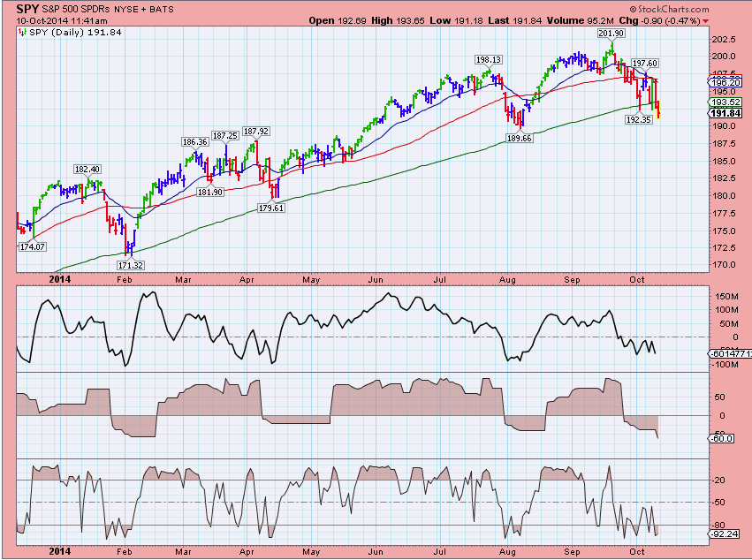Select the 187.92 high price label
Viewport: 752px width, 560px height.
256,131
